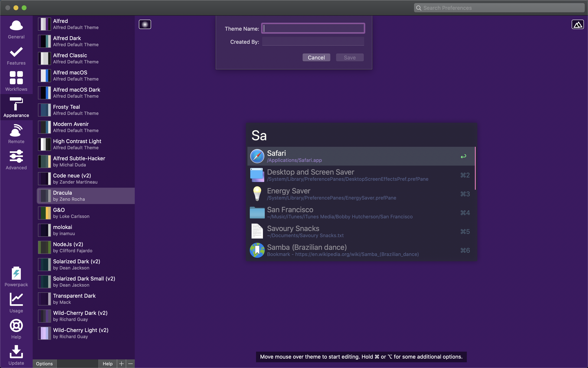This screenshot has height=368, width=588.
Task: Click the Samba bookmark globe icon
Action: tap(257, 250)
